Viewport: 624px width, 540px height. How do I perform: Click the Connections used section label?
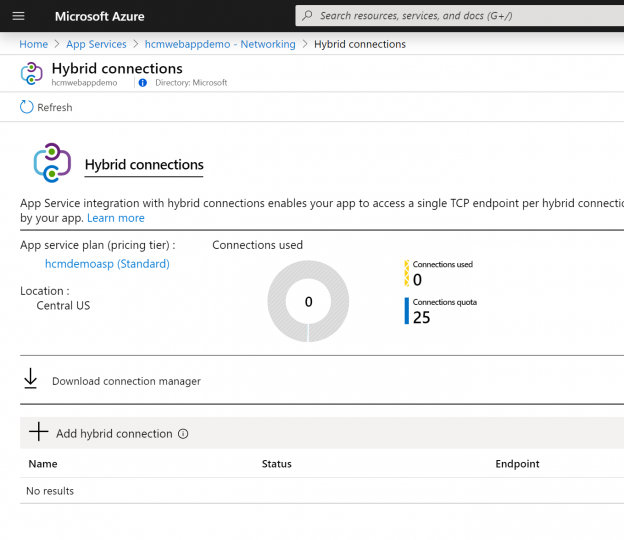coord(257,245)
